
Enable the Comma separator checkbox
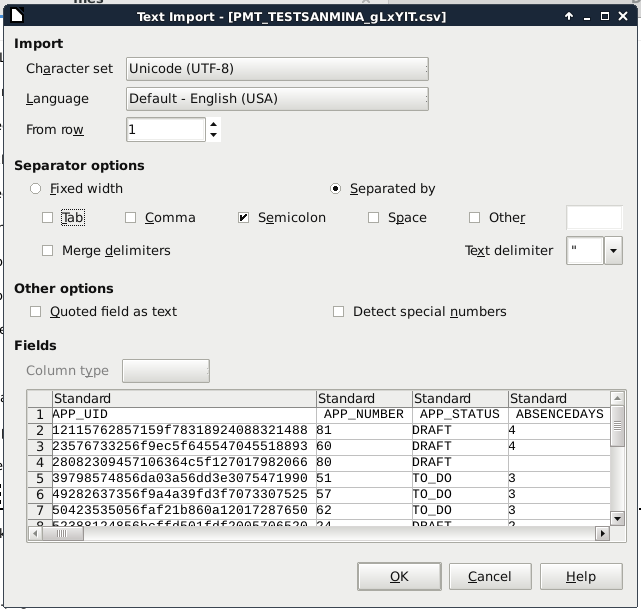(131, 218)
